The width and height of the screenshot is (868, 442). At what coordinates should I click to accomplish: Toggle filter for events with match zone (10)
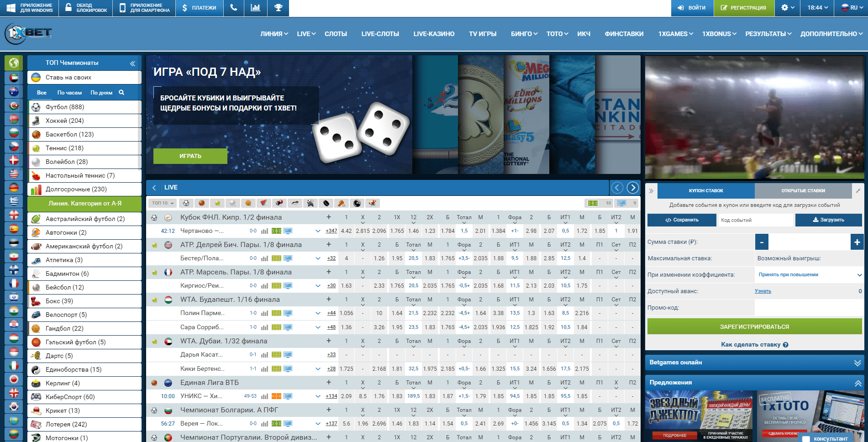(x=599, y=203)
